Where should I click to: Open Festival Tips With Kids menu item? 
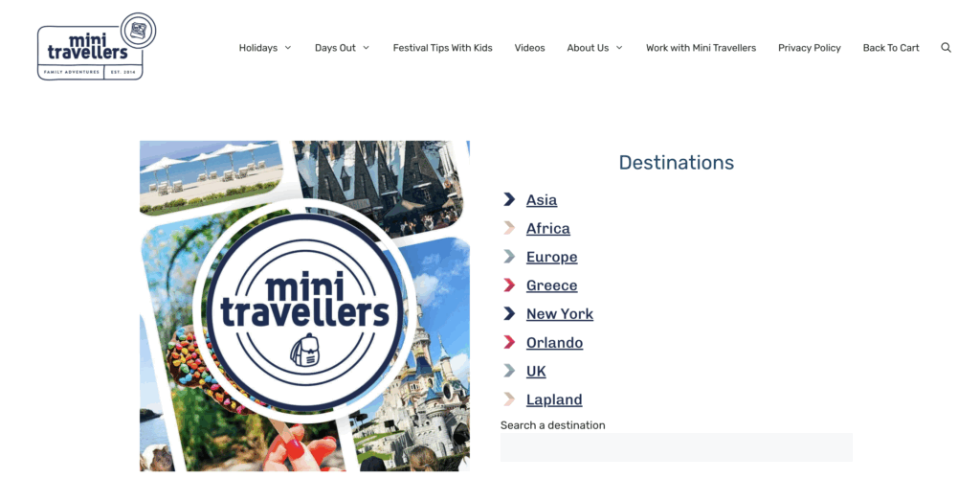(442, 48)
